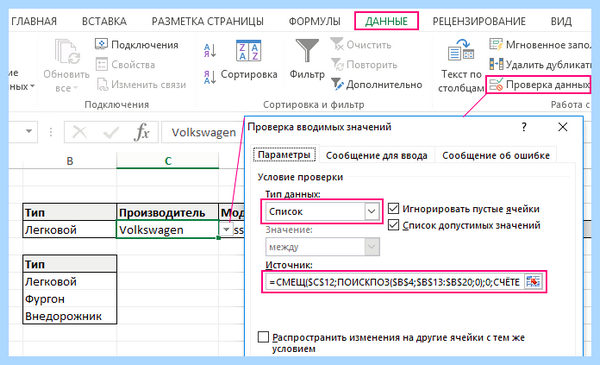The width and height of the screenshot is (600, 365).
Task: Sort ascending with the А-Я icon
Action: point(210,51)
